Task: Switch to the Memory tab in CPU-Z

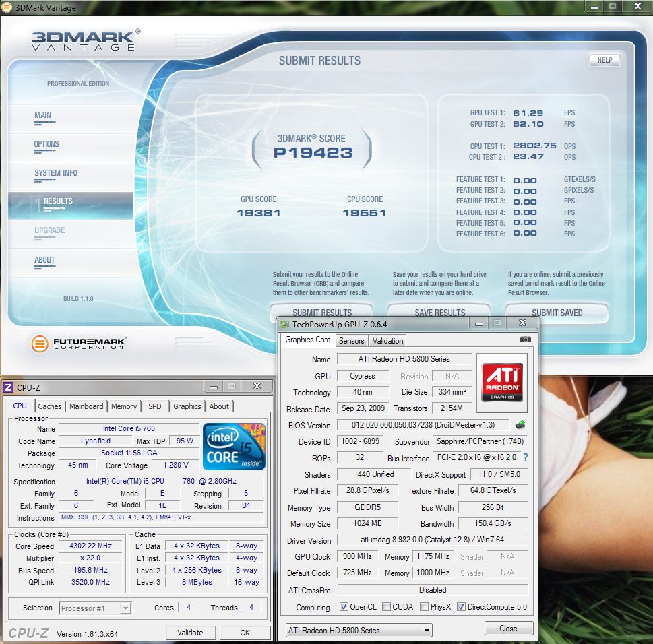Action: pyautogui.click(x=124, y=406)
